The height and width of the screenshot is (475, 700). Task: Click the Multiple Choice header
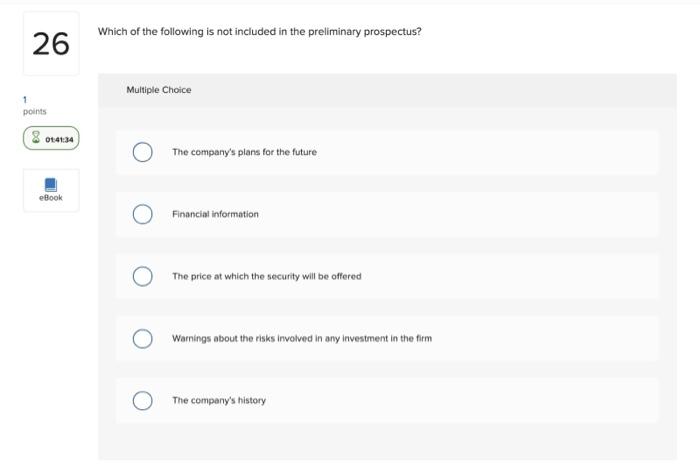point(159,90)
